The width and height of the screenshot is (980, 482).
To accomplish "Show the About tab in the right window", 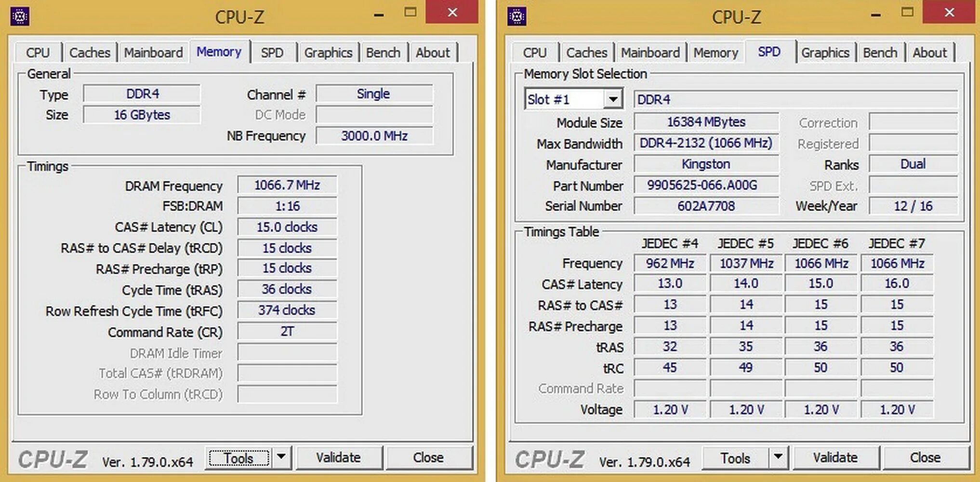I will 930,53.
